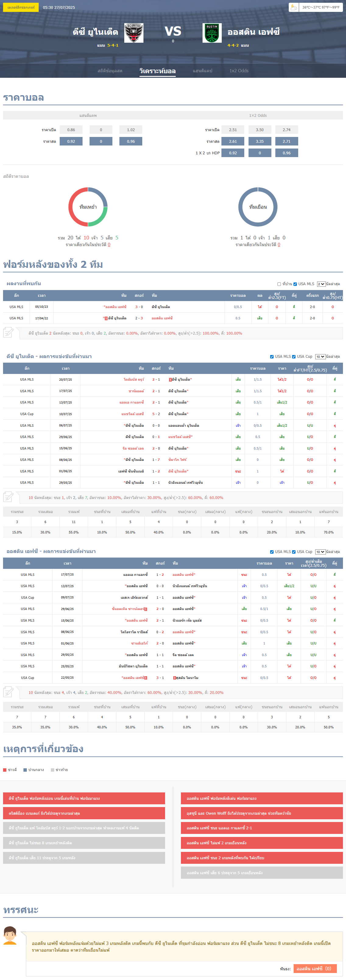Click the notes icon under the head-to-head table

pyautogui.click(x=8, y=333)
